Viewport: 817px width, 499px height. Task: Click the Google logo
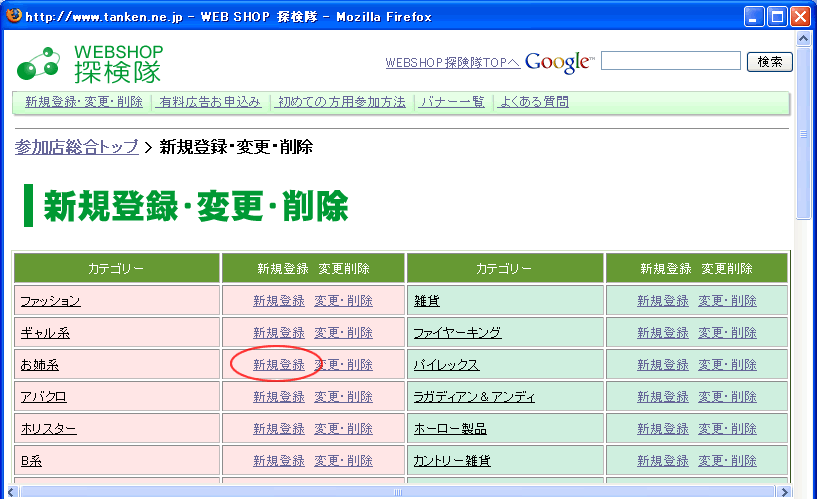pyautogui.click(x=558, y=62)
